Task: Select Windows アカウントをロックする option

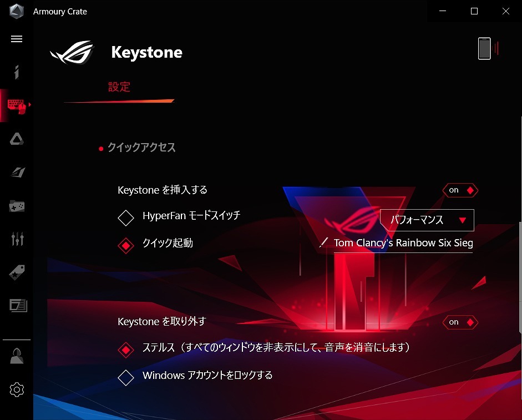Action: [126, 378]
